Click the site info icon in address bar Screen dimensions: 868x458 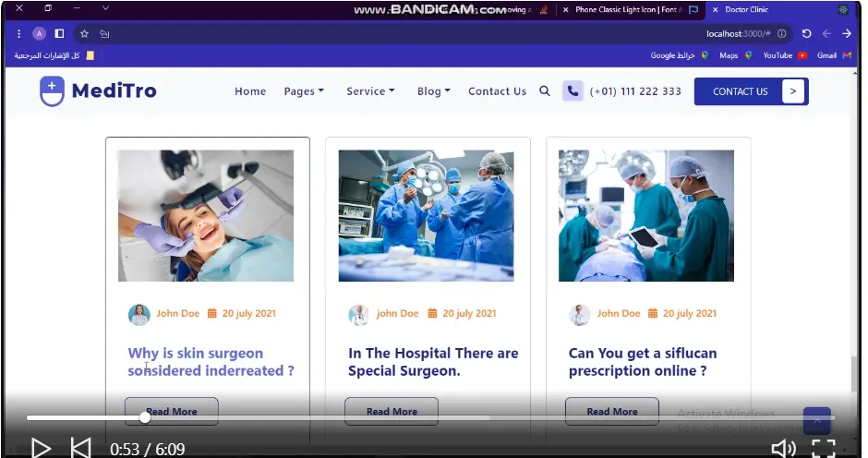(x=781, y=34)
